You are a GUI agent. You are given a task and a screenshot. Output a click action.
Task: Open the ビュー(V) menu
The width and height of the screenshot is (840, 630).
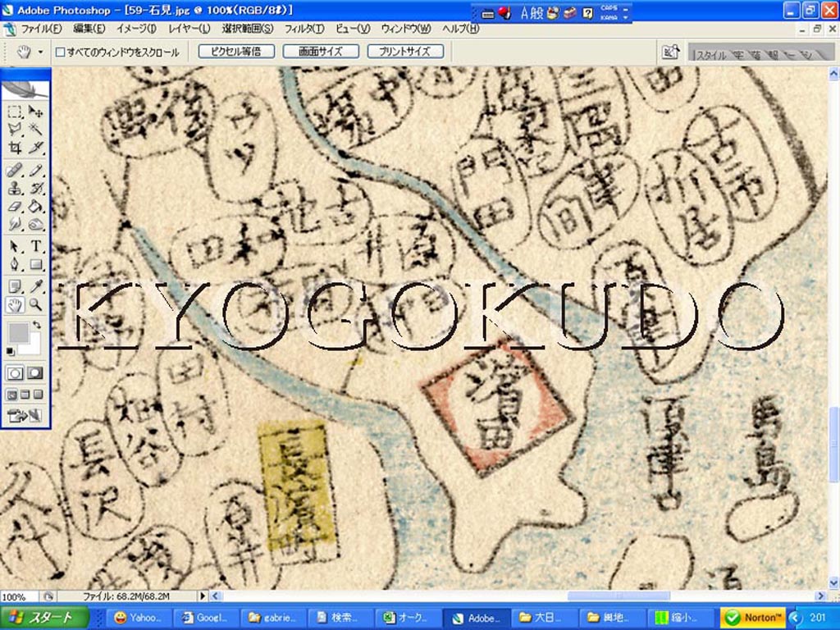(353, 29)
